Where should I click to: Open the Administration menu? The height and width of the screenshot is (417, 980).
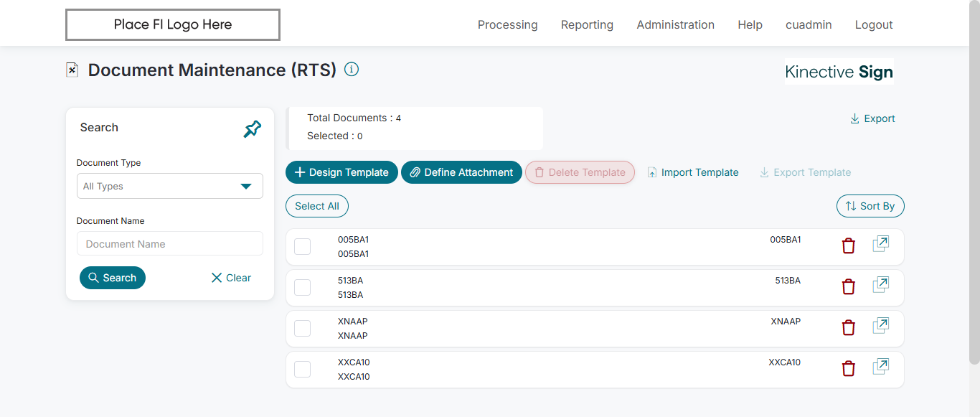pyautogui.click(x=675, y=24)
